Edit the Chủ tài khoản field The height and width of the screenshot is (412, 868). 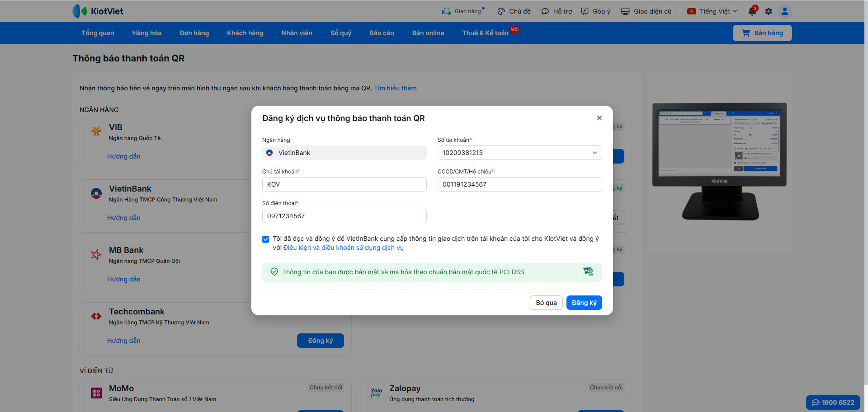pos(344,184)
